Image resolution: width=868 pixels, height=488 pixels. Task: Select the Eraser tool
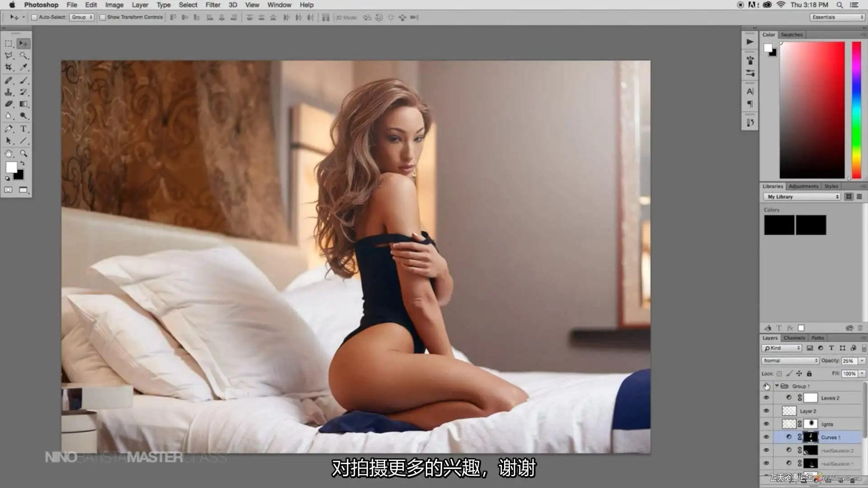coord(9,104)
